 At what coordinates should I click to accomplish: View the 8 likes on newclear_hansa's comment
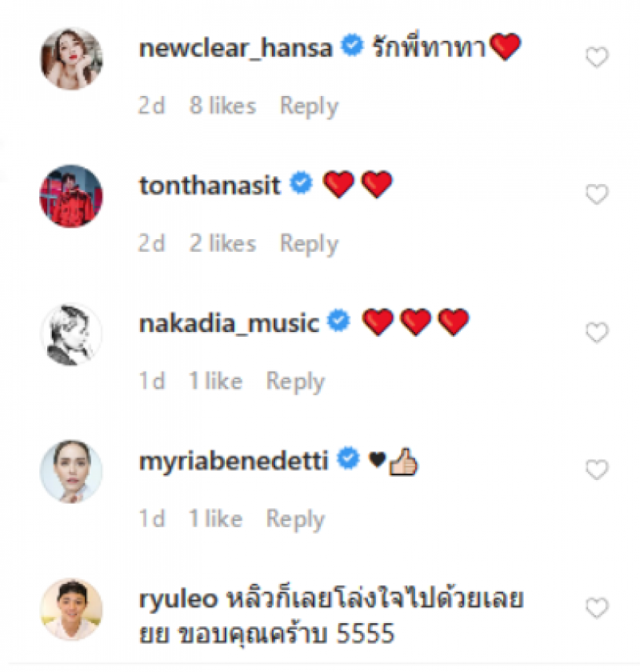(x=222, y=106)
